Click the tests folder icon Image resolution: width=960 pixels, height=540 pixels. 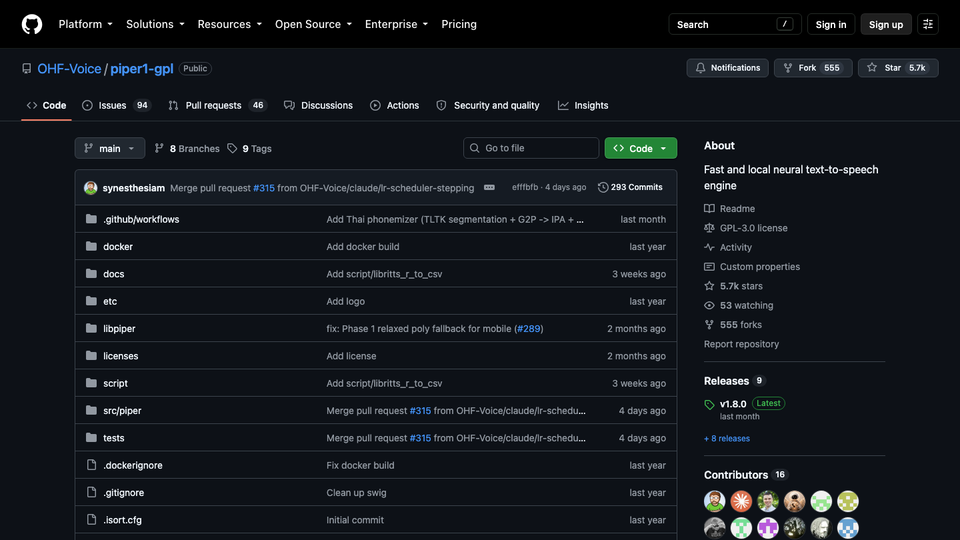tap(91, 438)
